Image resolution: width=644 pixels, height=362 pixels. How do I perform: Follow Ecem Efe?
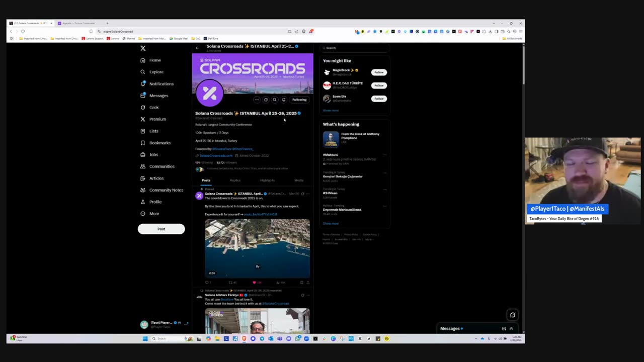coord(379,99)
